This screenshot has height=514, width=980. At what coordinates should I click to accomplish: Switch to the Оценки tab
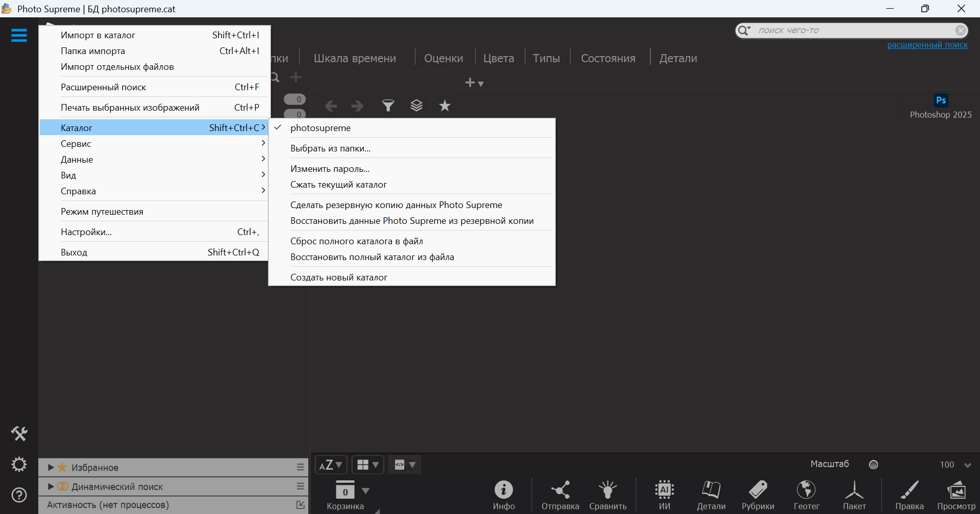pos(444,59)
